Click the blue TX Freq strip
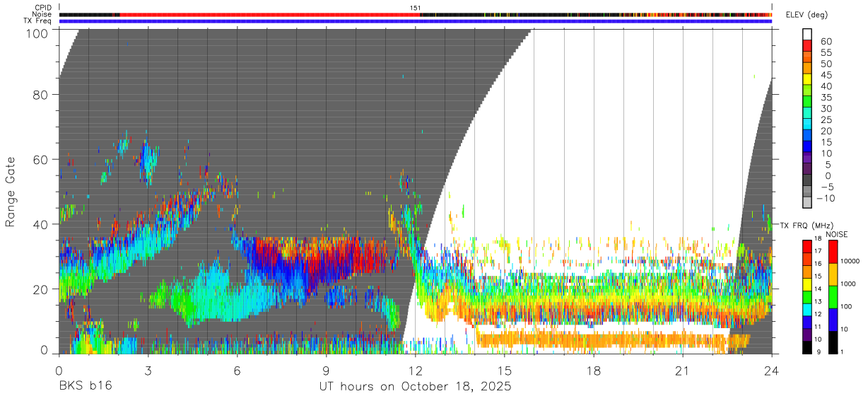The width and height of the screenshot is (868, 401). [x=416, y=21]
